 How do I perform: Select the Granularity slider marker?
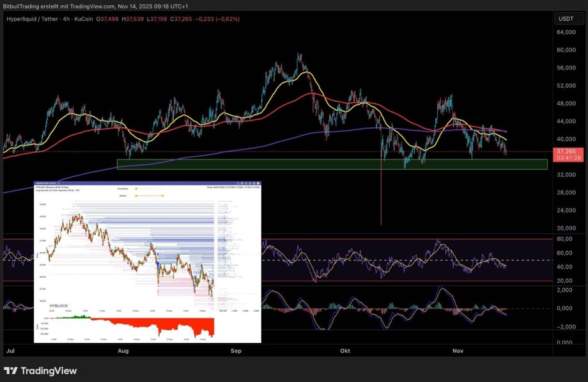point(136,187)
